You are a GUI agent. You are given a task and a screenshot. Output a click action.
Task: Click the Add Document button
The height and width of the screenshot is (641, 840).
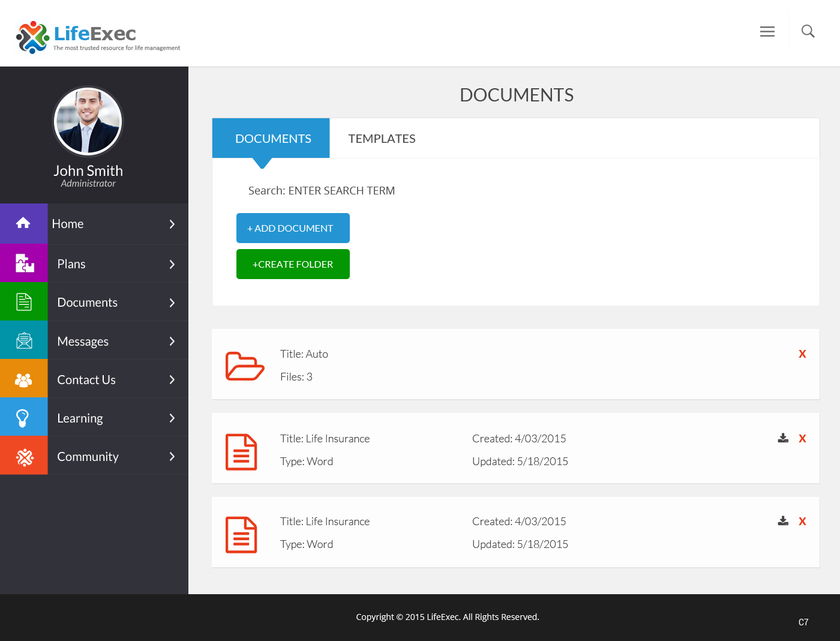coord(293,228)
